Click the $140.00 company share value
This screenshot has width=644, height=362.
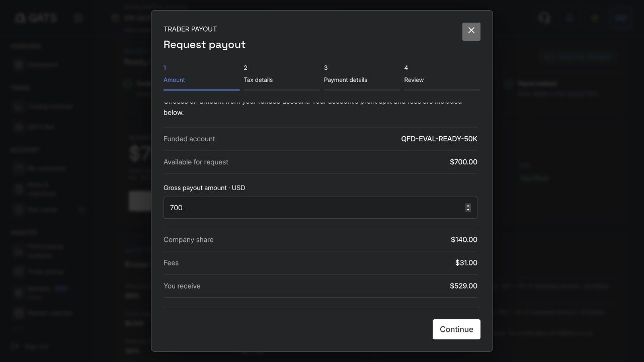point(464,240)
